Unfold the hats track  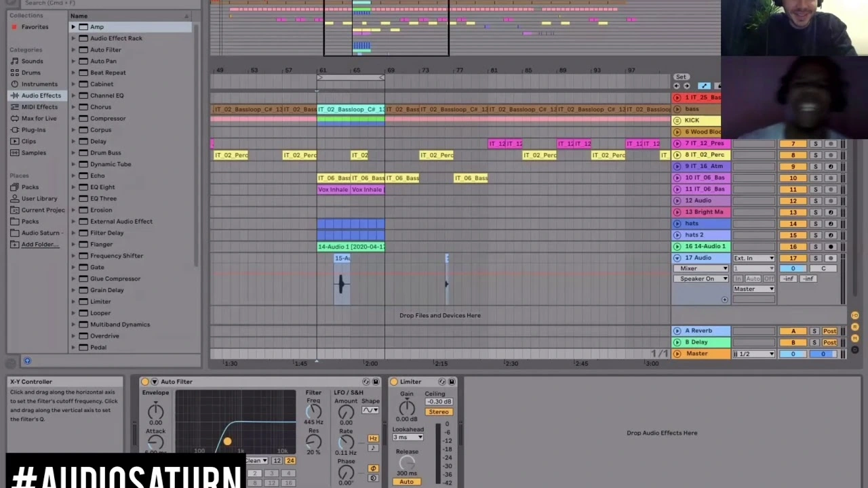pos(677,223)
